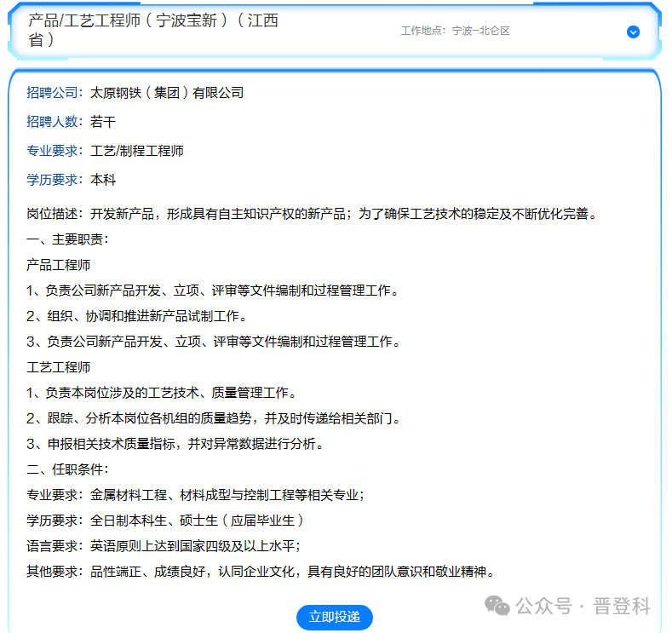Collapse the job posting with the blue chevron icon
The height and width of the screenshot is (633, 672).
click(633, 32)
